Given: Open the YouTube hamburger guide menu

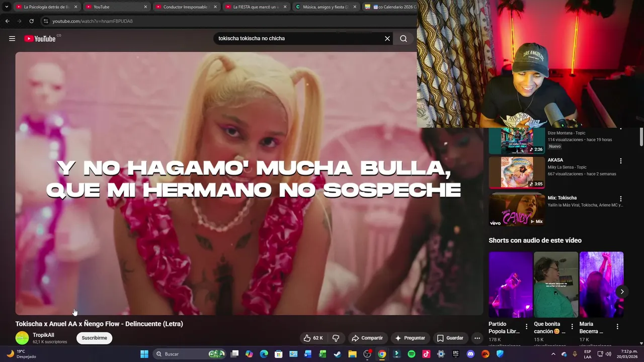Looking at the screenshot, I should point(12,38).
